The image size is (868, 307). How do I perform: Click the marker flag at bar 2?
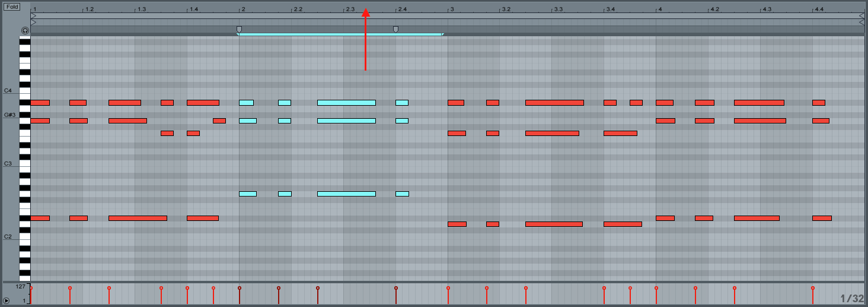point(239,29)
